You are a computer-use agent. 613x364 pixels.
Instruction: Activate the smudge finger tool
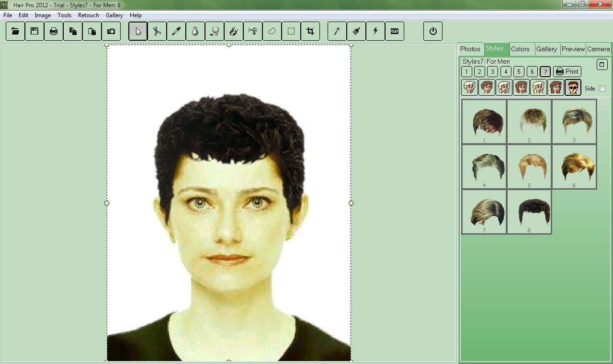pos(215,31)
